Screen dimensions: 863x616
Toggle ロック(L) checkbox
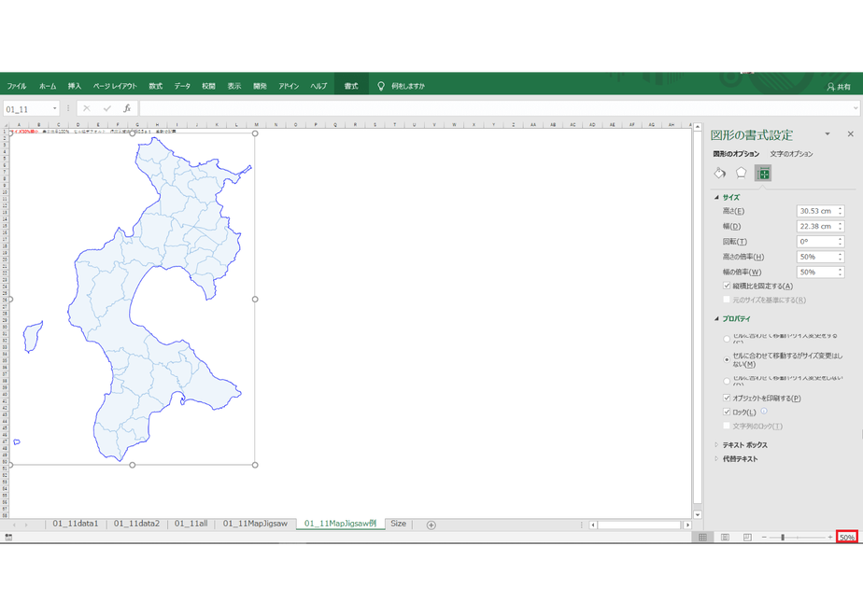(727, 412)
